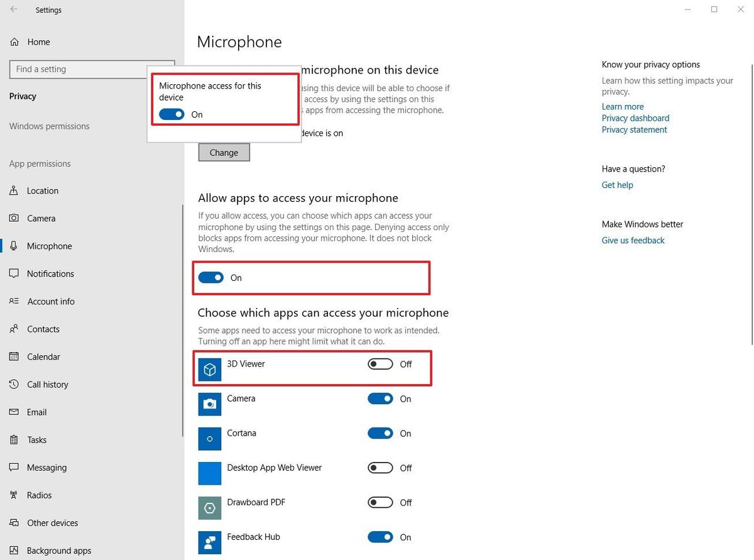Viewport: 754px width, 560px height.
Task: Open Notifications permissions via its icon
Action: pos(14,273)
